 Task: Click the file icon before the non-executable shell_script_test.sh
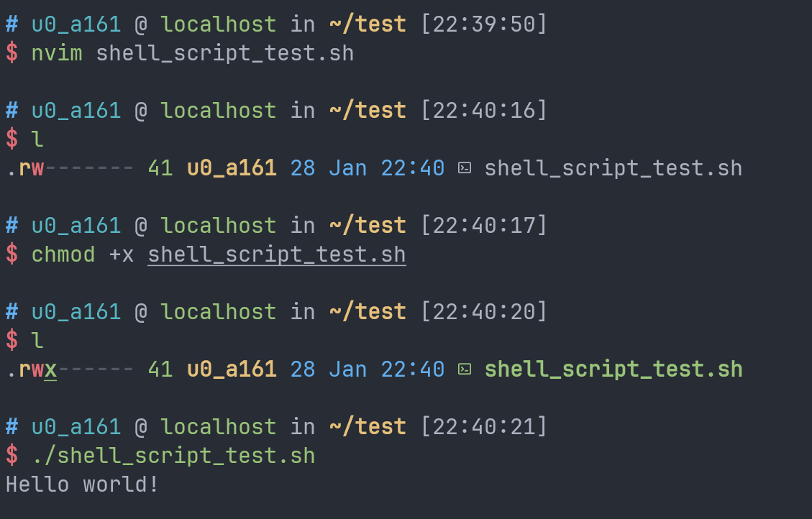465,168
